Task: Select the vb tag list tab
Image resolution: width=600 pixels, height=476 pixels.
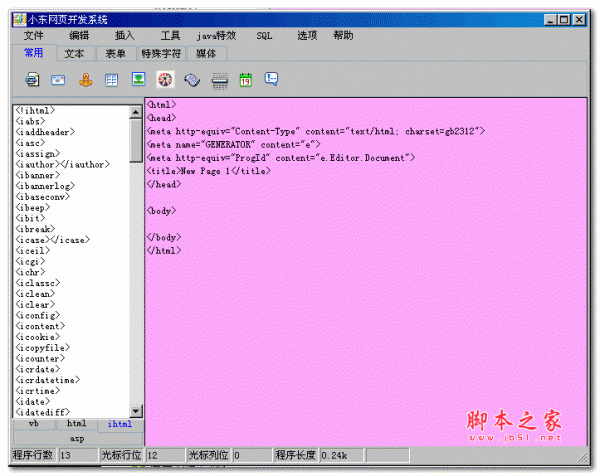Action: point(33,424)
